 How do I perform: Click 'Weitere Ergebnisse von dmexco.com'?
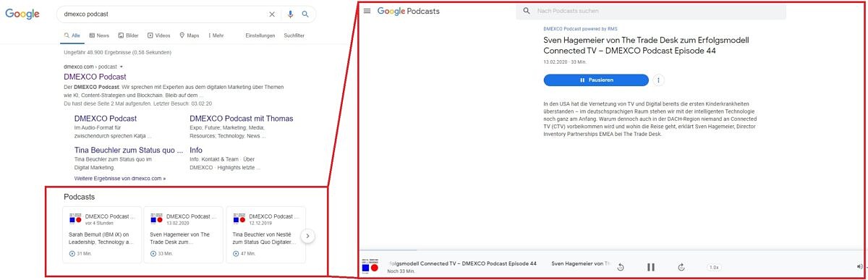click(119, 178)
